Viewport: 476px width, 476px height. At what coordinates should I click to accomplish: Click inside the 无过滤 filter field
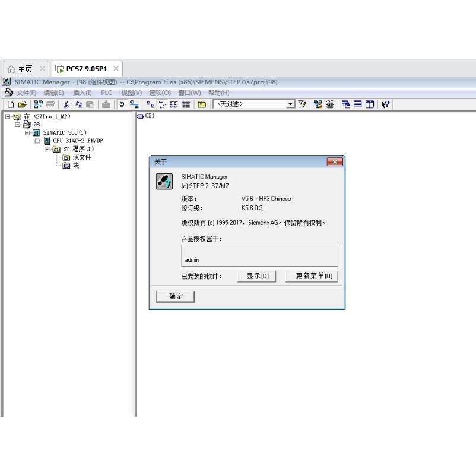click(250, 104)
